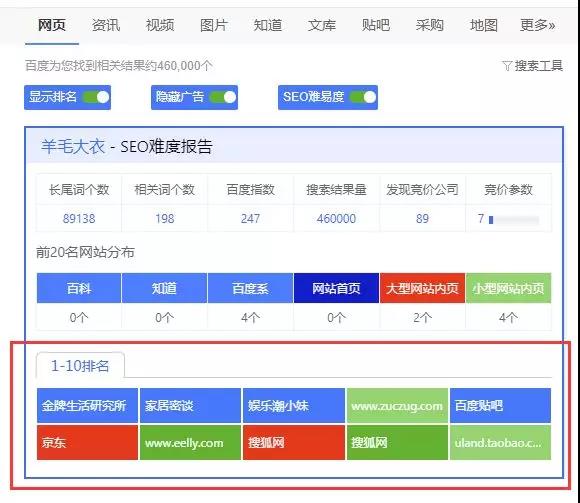Open the 地图 tab
This screenshot has width=580, height=503.
pyautogui.click(x=483, y=25)
